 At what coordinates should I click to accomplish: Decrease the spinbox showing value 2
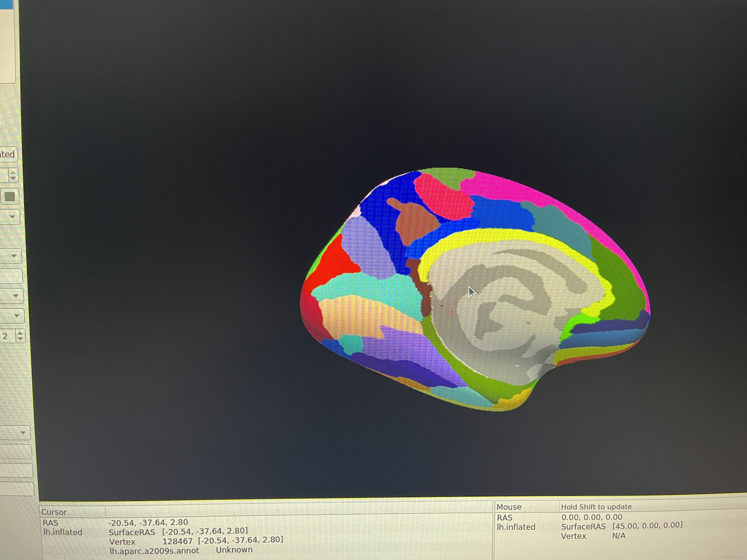pyautogui.click(x=20, y=339)
